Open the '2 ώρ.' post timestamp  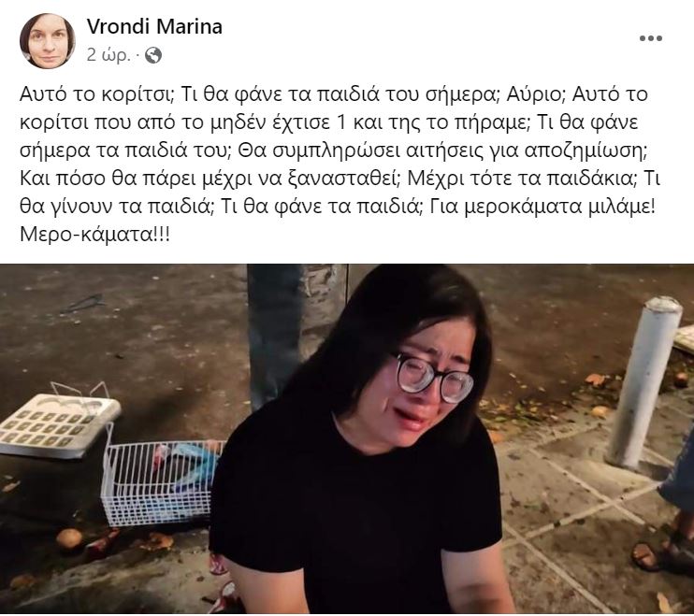coord(108,55)
